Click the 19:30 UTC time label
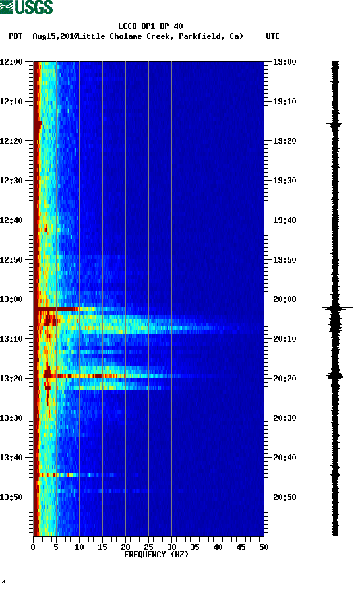The width and height of the screenshot is (364, 589). tap(284, 180)
